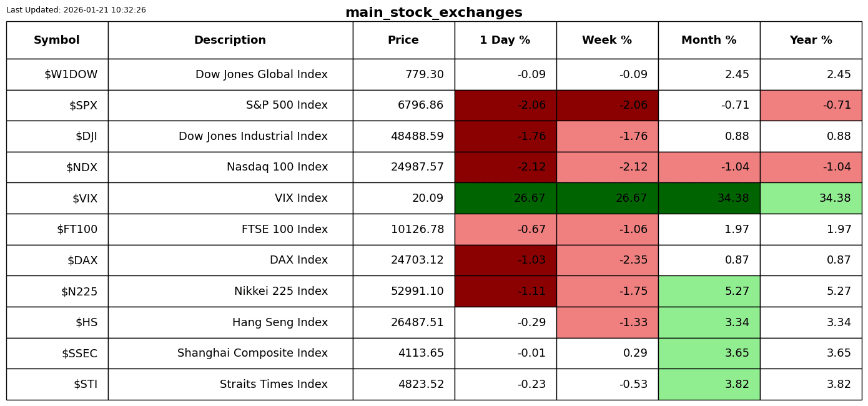Screen dimensions: 868x406
Task: Click the Year % column header
Action: 811,41
